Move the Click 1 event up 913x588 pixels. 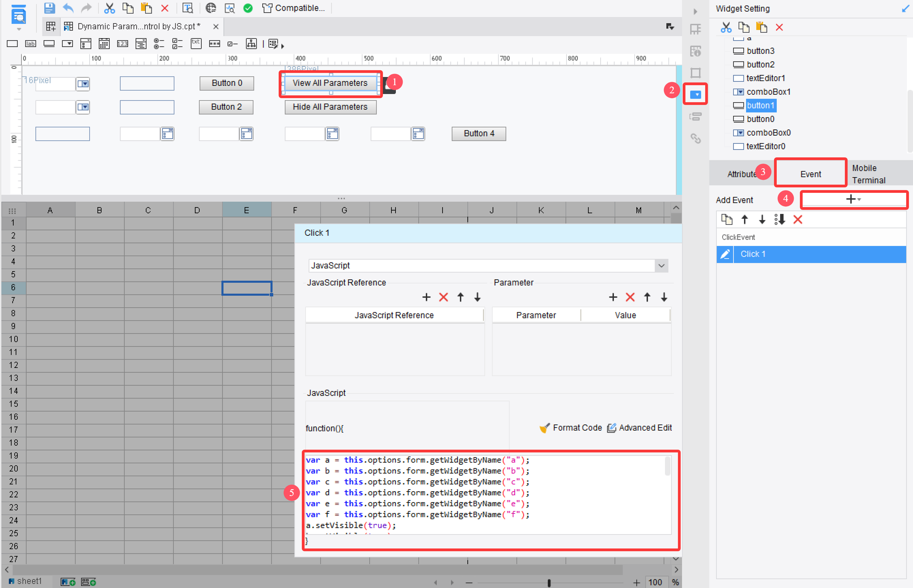coord(744,219)
